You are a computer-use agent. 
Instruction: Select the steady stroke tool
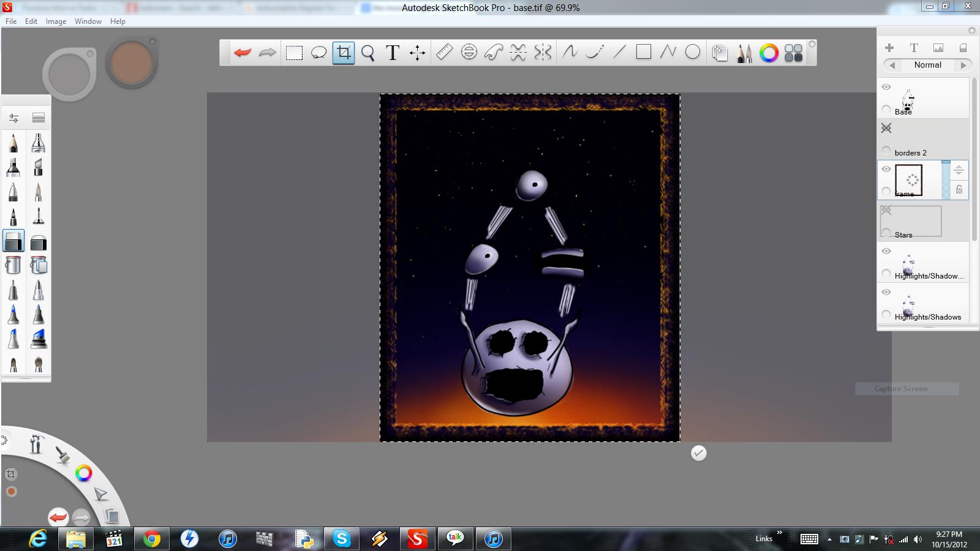pos(594,53)
